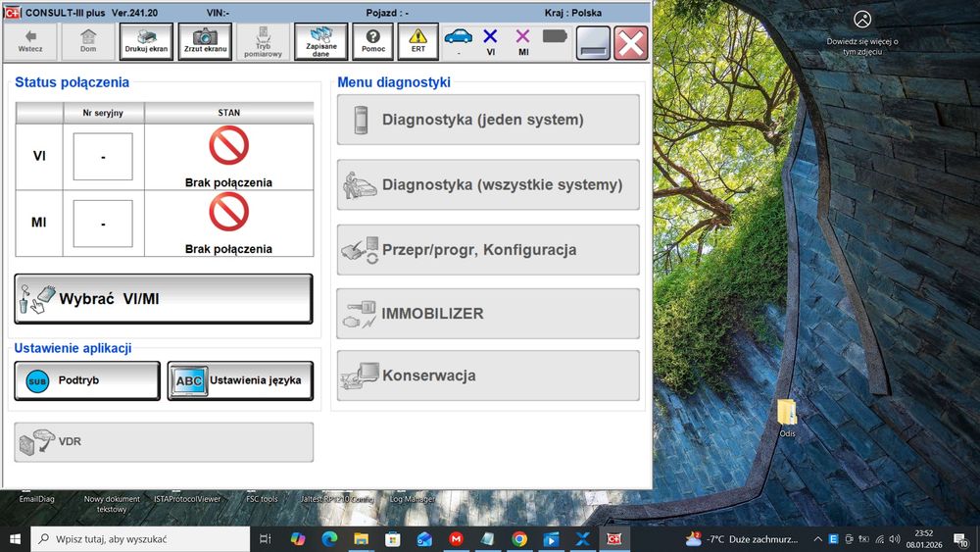Click Brak połączenia text in VI row
This screenshot has width=980, height=552.
tap(228, 182)
